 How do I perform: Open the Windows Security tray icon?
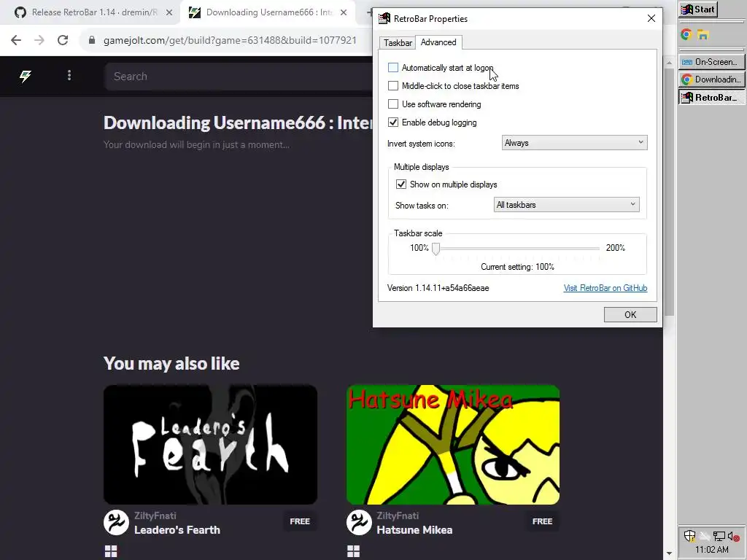(x=689, y=536)
